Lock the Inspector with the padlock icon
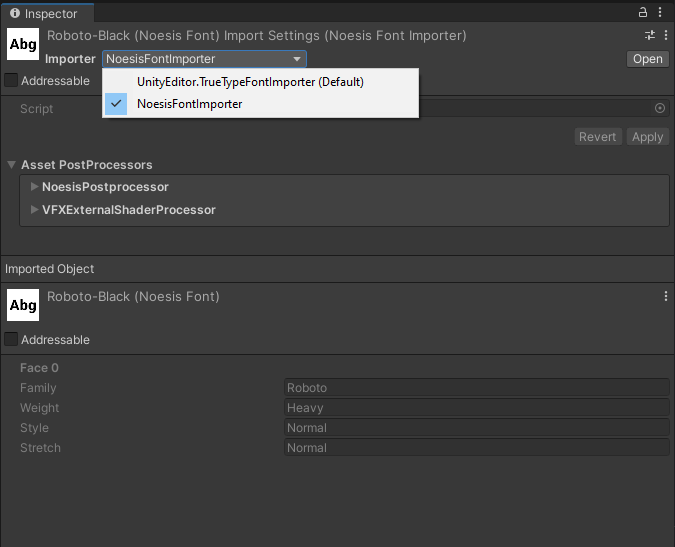Screen dimensions: 675x547 pyautogui.click(x=643, y=13)
